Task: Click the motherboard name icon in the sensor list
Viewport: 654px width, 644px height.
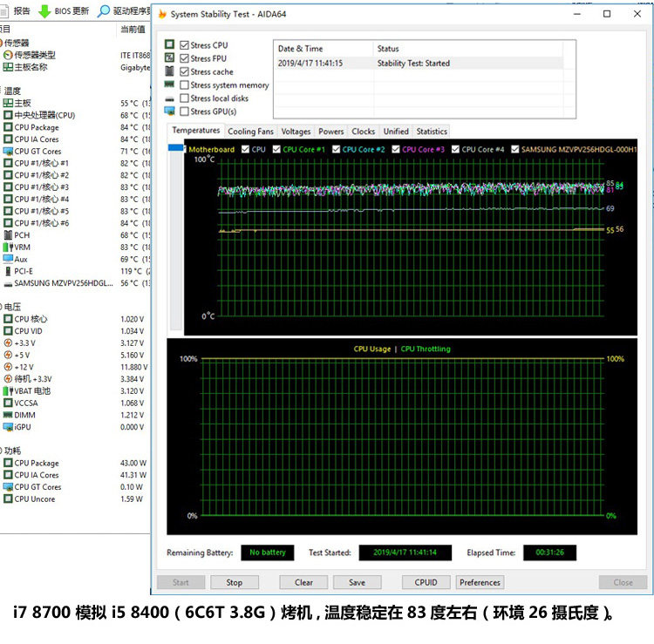Action: [8, 67]
